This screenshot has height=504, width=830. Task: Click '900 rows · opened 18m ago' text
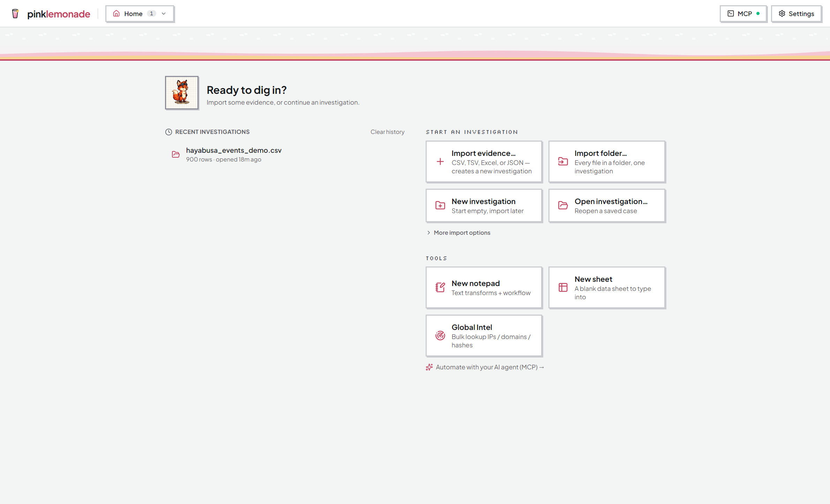[x=224, y=159]
